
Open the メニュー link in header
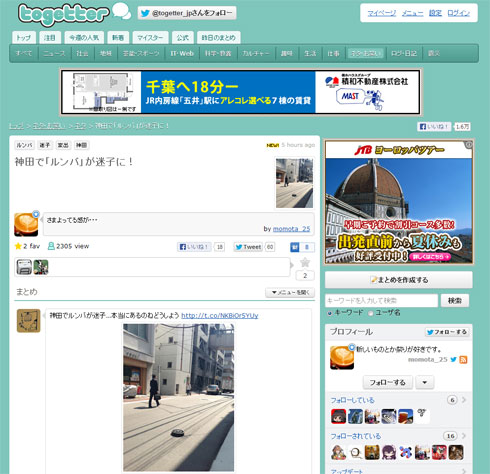click(x=412, y=13)
